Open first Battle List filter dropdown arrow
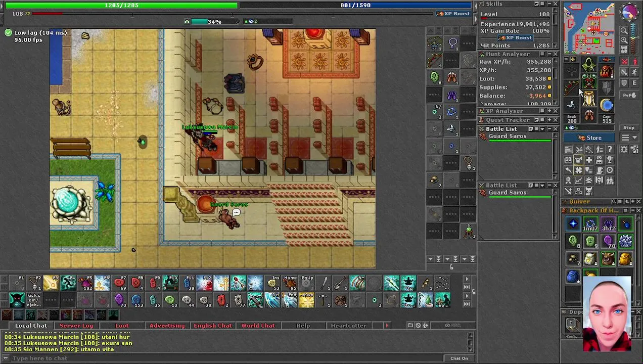 pyautogui.click(x=542, y=129)
